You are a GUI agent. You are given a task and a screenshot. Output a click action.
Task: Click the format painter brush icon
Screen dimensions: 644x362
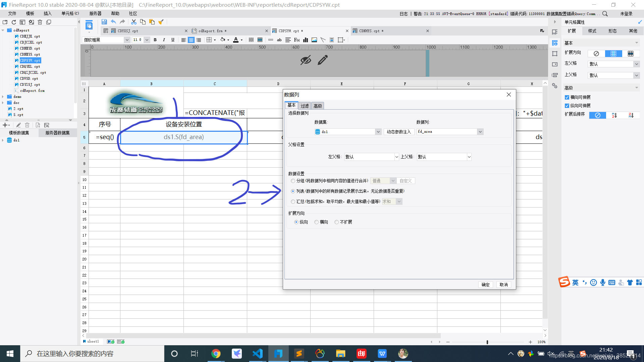161,22
